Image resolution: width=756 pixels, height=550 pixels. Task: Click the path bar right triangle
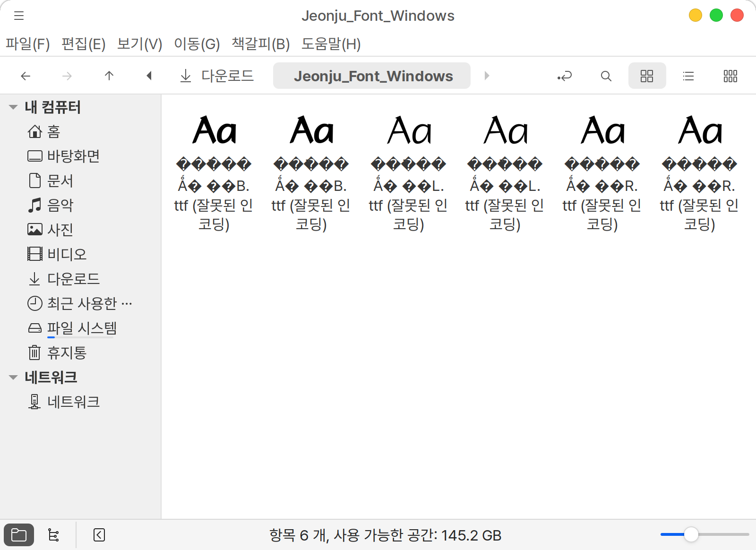(487, 76)
